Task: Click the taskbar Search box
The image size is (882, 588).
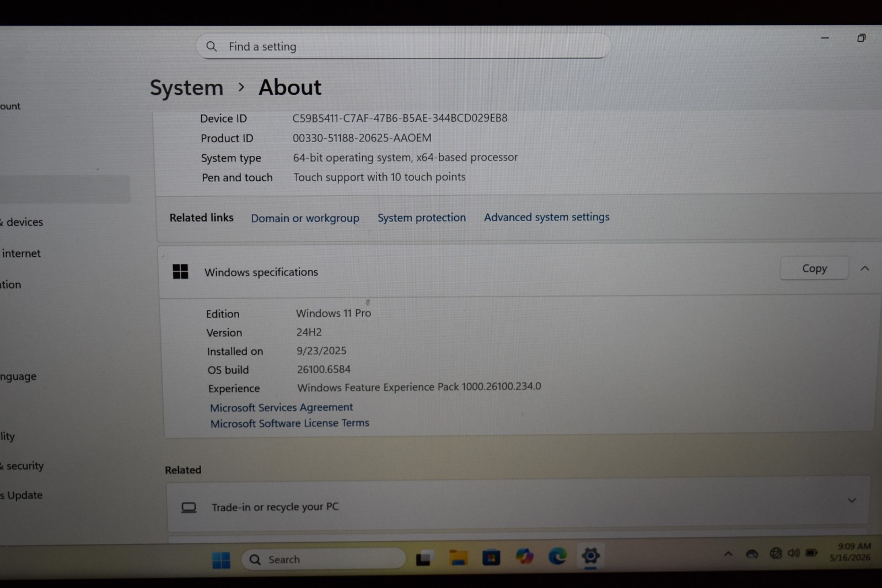Action: pos(324,559)
